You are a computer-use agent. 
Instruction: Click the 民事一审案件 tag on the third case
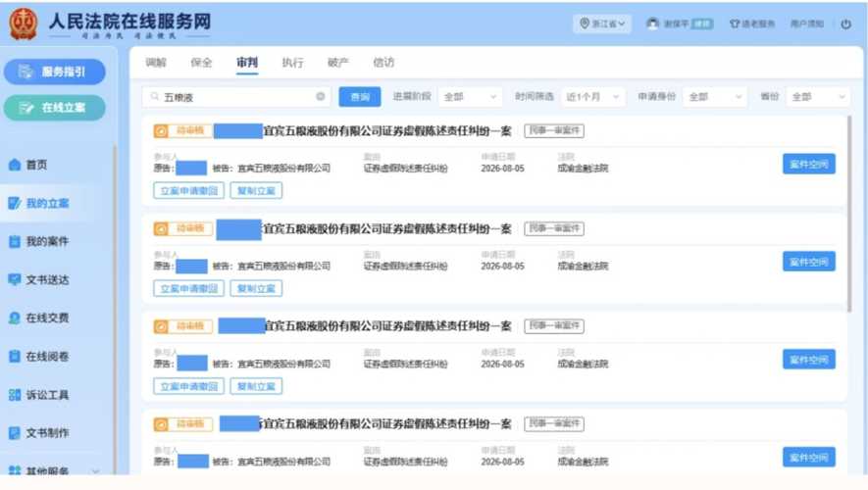[x=554, y=325]
